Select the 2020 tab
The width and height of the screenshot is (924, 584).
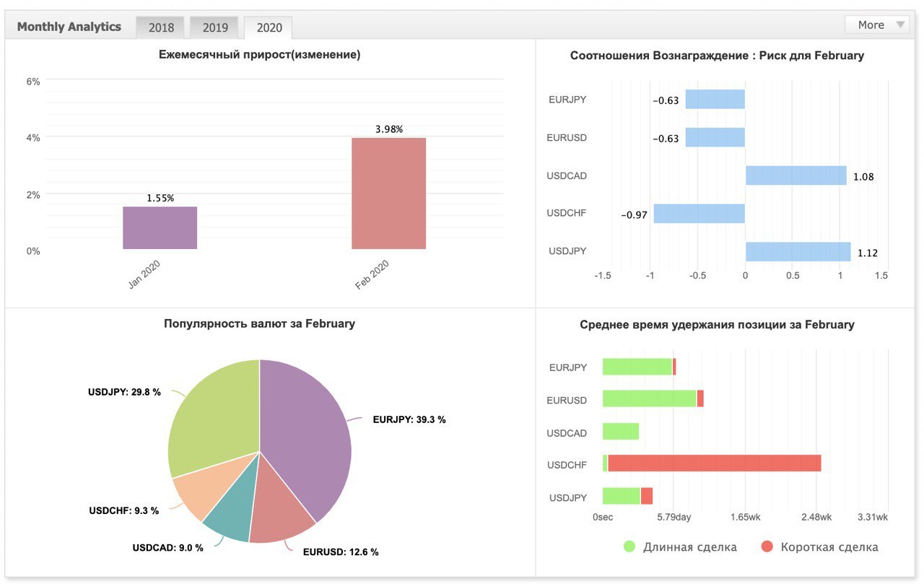(269, 27)
